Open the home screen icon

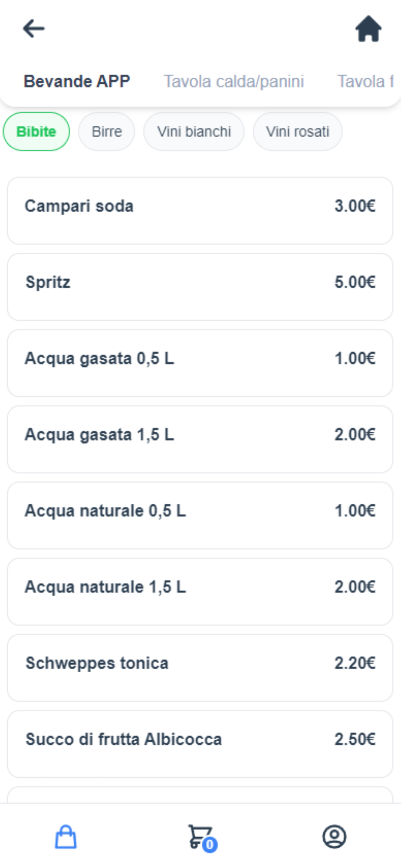tap(368, 29)
